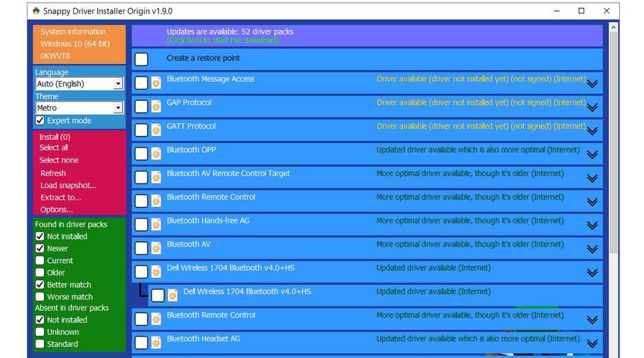
Task: Click Bluetooth Headset AG status text
Action: tap(478, 339)
